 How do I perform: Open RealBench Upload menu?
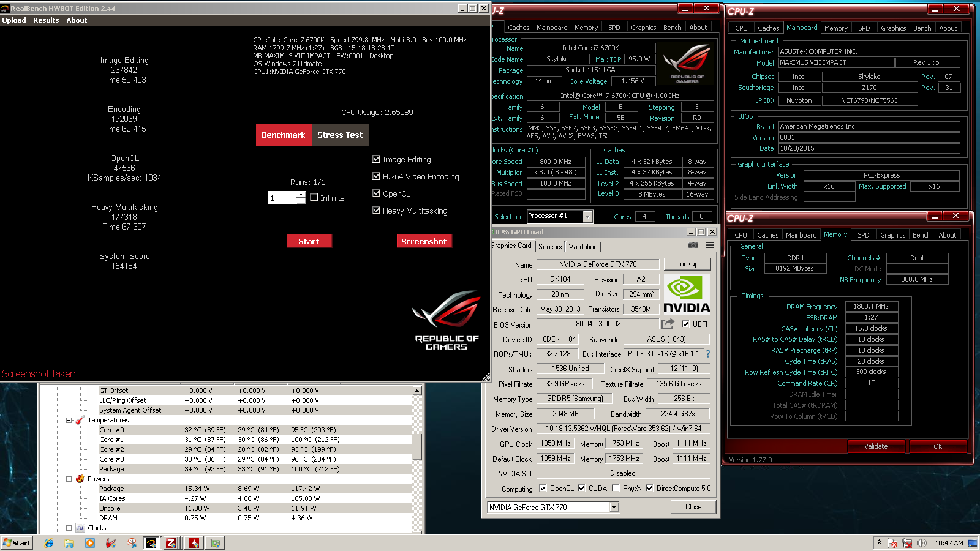[x=14, y=20]
